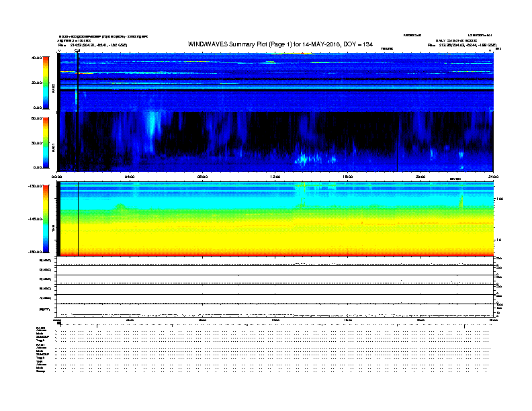Click the 10 frequency label right of TNR
The width and height of the screenshot is (532, 411).
point(498,240)
